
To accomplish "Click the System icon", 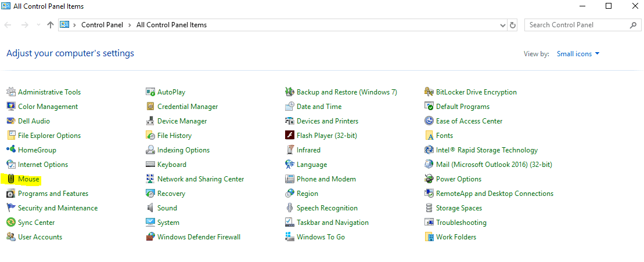I will pyautogui.click(x=150, y=222).
